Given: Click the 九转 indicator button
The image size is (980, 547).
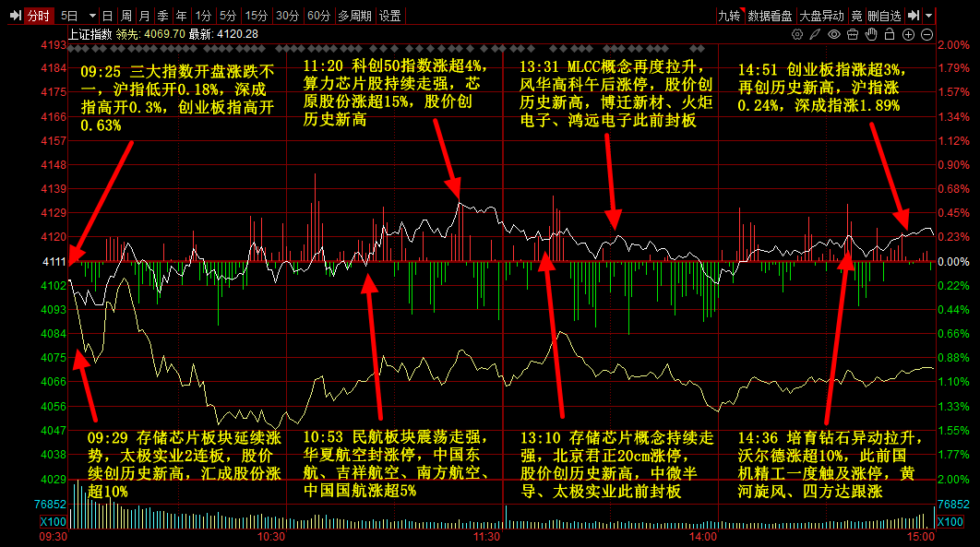Looking at the screenshot, I should pos(729,16).
